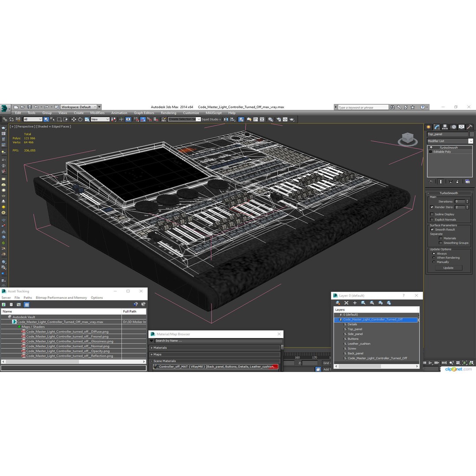The width and height of the screenshot is (476, 476).
Task: Click Delete layer X icon in Layer dialog
Action: (x=346, y=303)
